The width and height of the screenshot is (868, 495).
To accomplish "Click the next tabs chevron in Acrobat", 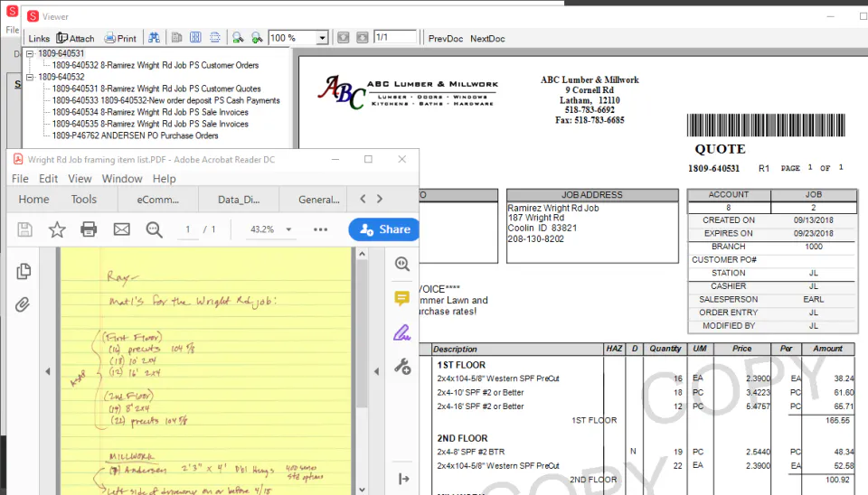I will point(380,199).
